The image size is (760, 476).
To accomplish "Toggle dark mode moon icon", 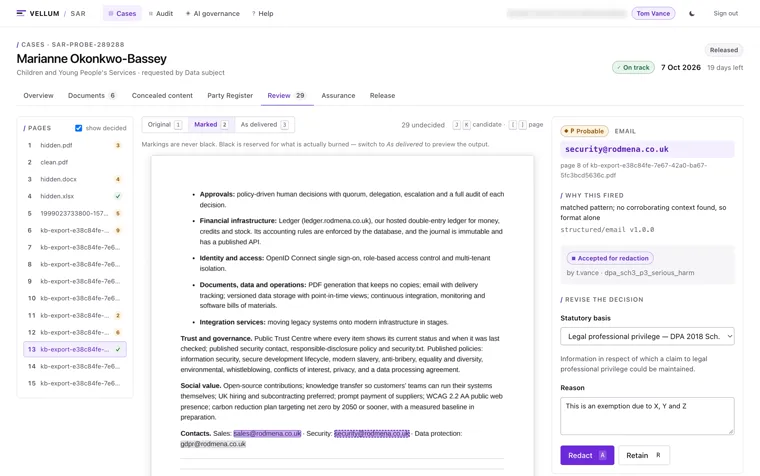I will 692,14.
